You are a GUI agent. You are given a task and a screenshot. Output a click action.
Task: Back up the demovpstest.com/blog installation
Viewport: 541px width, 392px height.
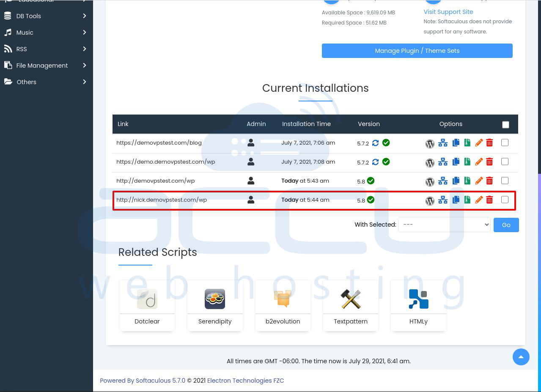tap(467, 143)
